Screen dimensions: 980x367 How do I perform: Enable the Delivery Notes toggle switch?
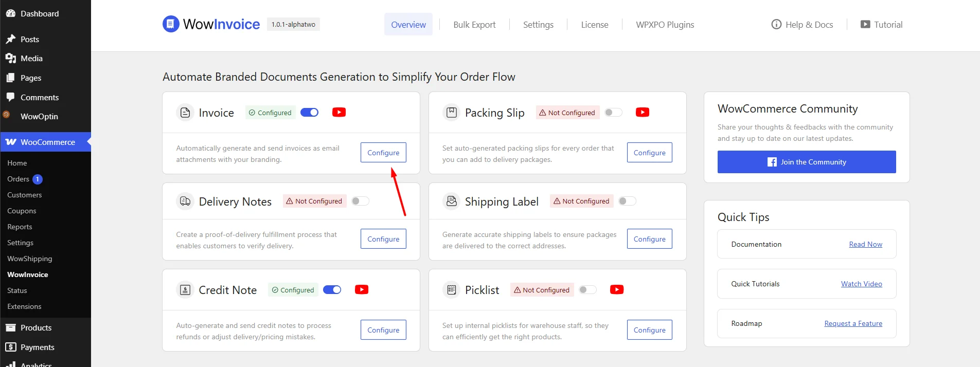[x=360, y=201]
